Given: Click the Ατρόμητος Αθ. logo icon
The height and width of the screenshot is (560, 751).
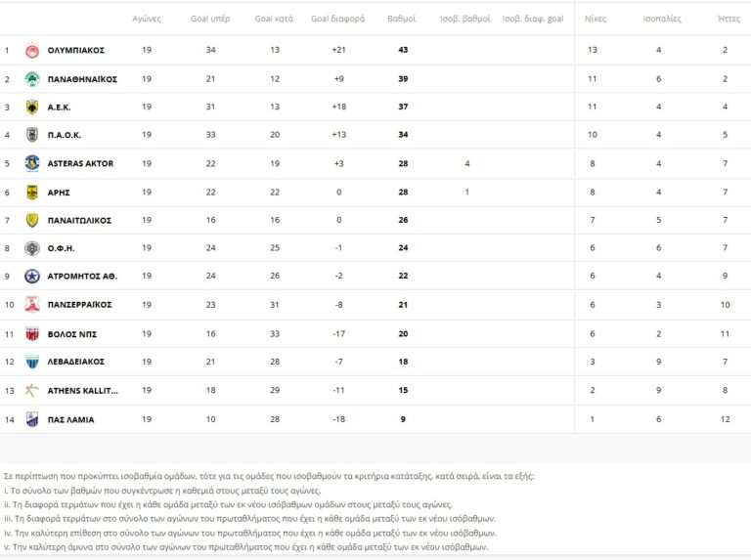Looking at the screenshot, I should click(x=31, y=277).
